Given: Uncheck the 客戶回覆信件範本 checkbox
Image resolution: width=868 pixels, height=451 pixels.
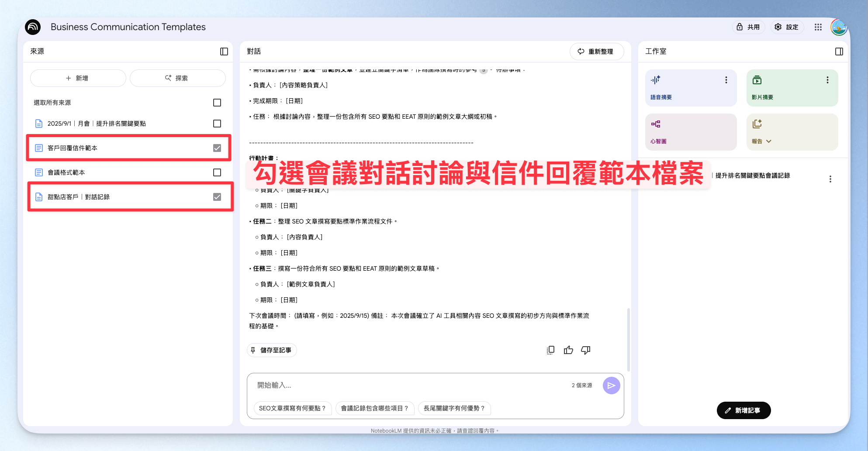Looking at the screenshot, I should point(217,148).
